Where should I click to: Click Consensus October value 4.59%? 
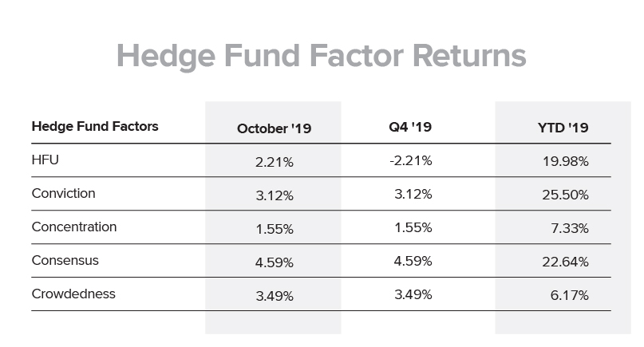274,262
